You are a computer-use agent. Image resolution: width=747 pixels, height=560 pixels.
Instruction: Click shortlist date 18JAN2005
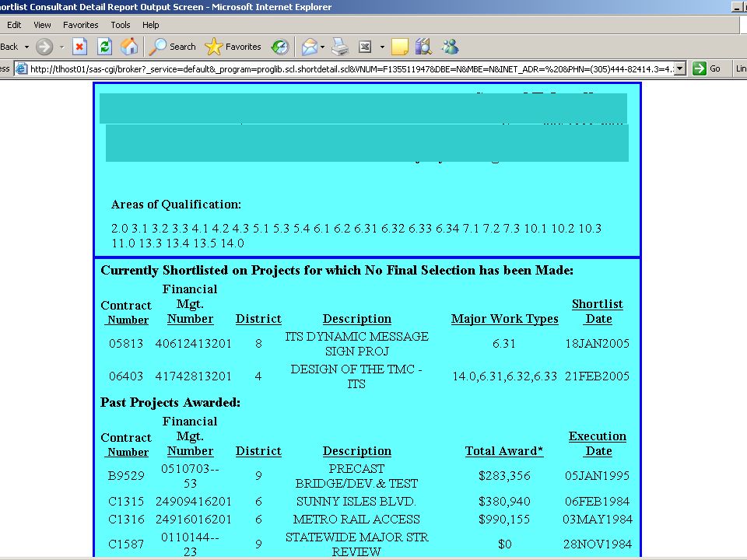pyautogui.click(x=597, y=343)
